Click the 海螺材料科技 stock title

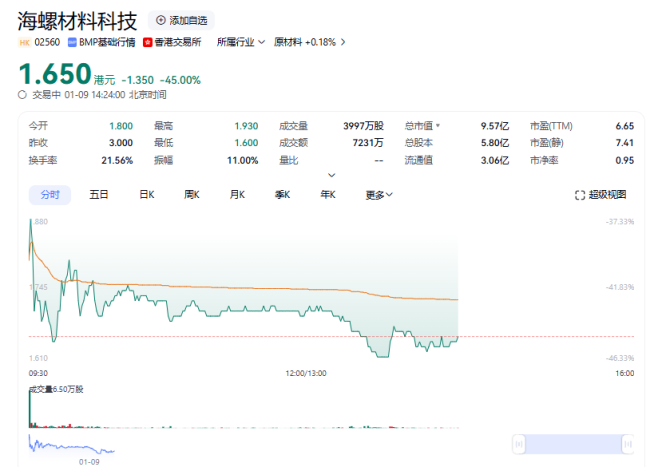(x=77, y=21)
